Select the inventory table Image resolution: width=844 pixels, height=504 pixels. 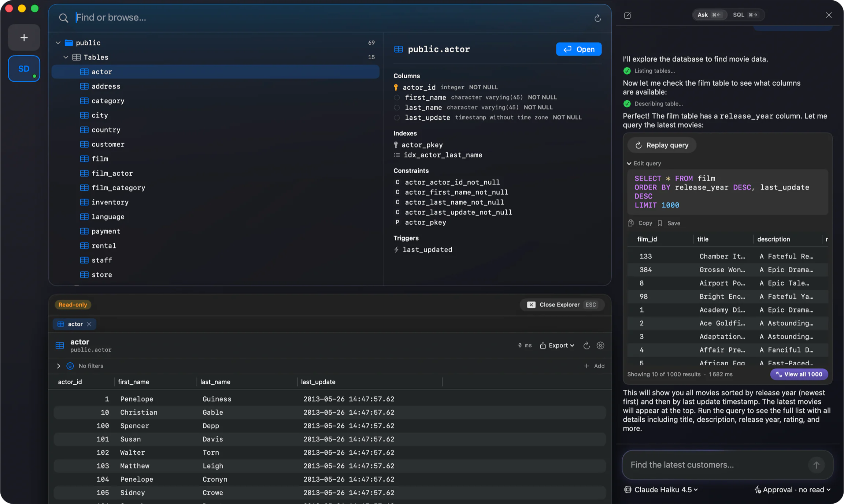point(215,202)
